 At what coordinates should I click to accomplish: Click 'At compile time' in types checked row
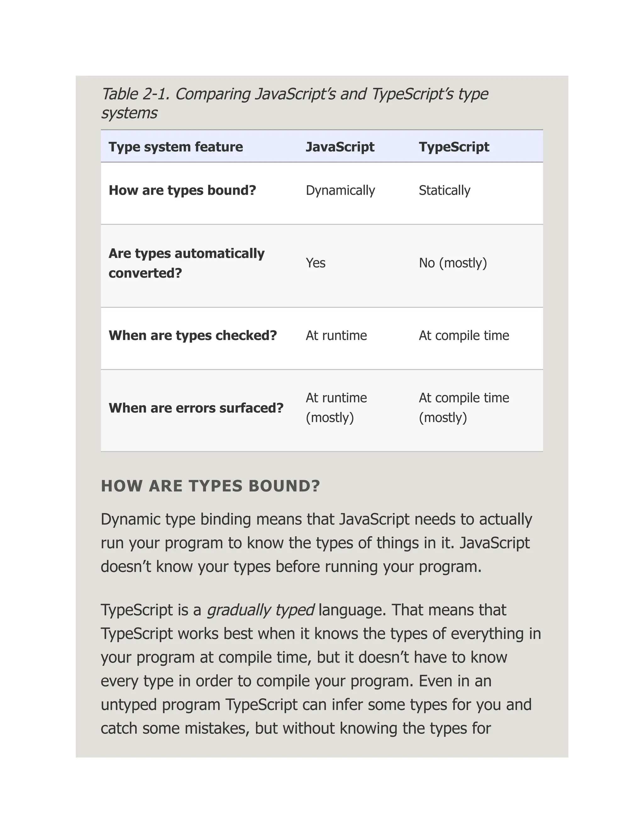pos(464,336)
